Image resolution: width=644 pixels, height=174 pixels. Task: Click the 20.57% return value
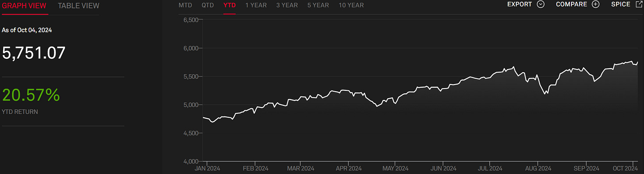(31, 95)
